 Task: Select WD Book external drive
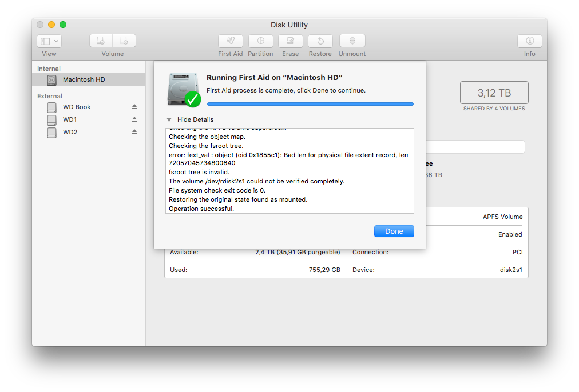click(x=89, y=107)
